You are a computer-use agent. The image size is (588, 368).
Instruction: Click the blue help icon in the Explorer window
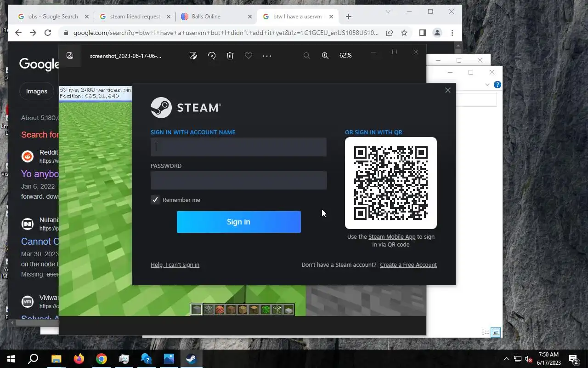tap(497, 85)
